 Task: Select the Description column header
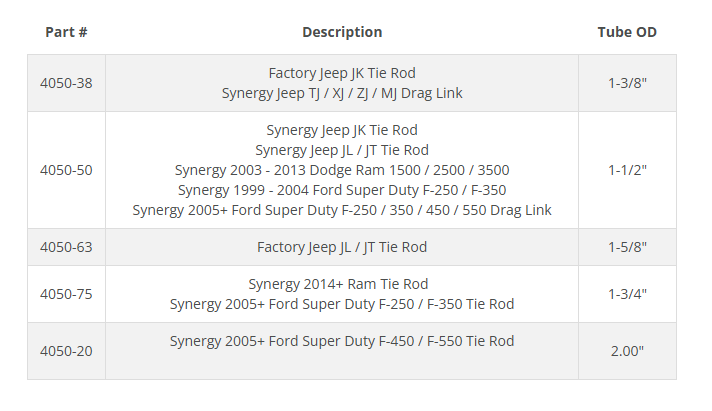342,32
